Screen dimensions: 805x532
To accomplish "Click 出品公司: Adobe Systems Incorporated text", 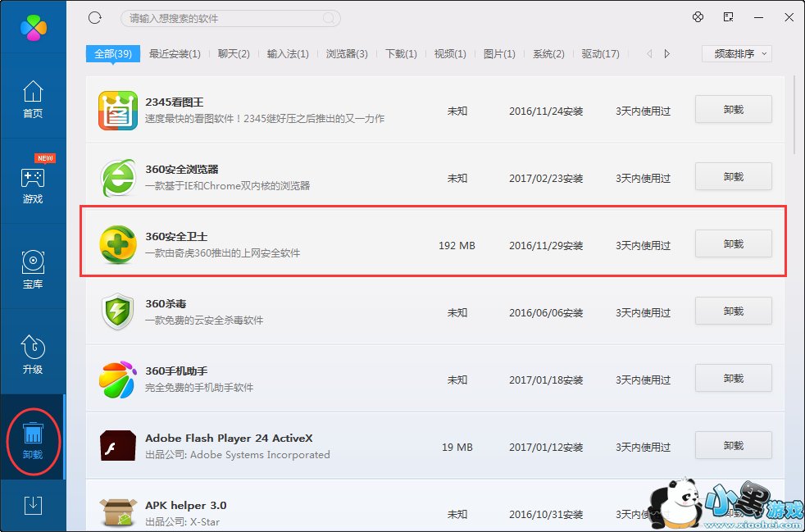I will tap(237, 454).
